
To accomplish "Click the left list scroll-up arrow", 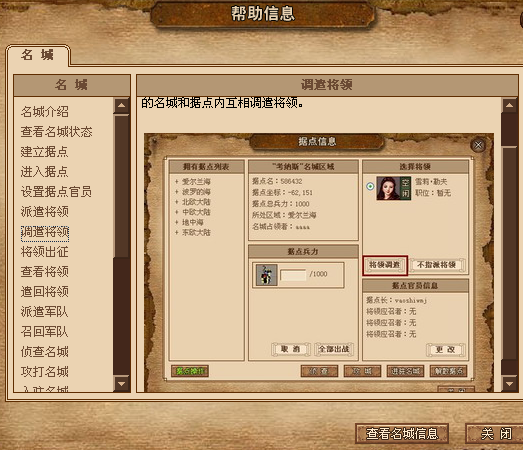I will (122, 106).
